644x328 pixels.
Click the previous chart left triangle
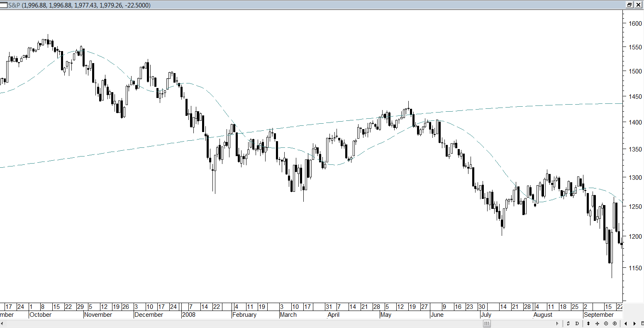pos(626,323)
